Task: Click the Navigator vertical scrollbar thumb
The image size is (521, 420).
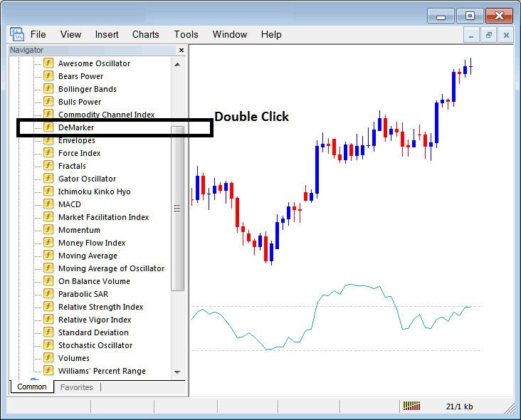Action: 177,209
